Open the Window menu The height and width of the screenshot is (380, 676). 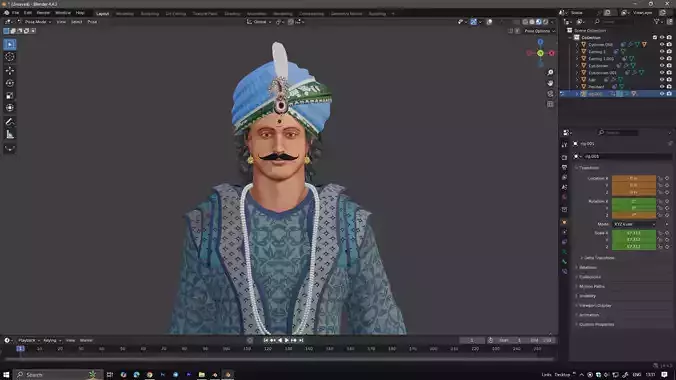coord(63,13)
